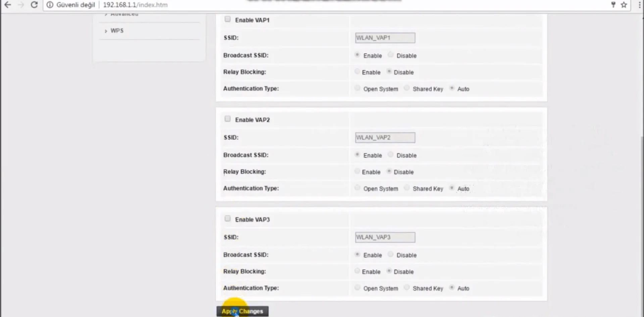Click the WLAN_VAP2 SSID field

[385, 137]
